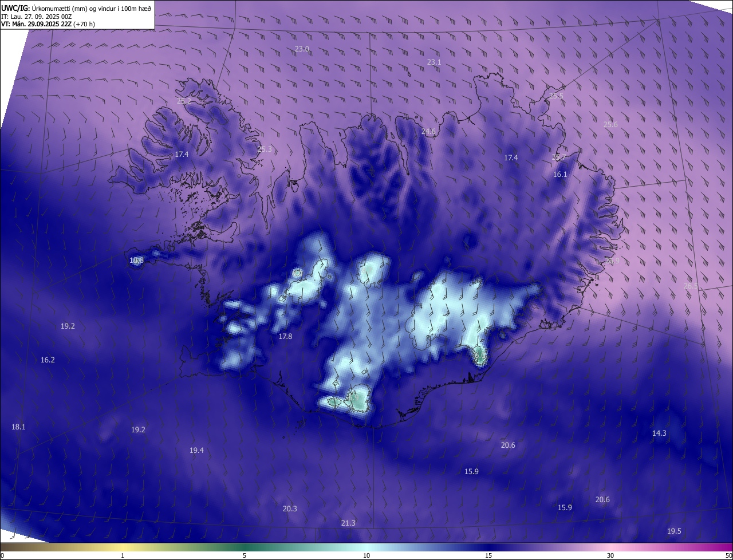The width and height of the screenshot is (733, 560).
Task: Click the 24.6 value on the map
Action: pyautogui.click(x=428, y=132)
